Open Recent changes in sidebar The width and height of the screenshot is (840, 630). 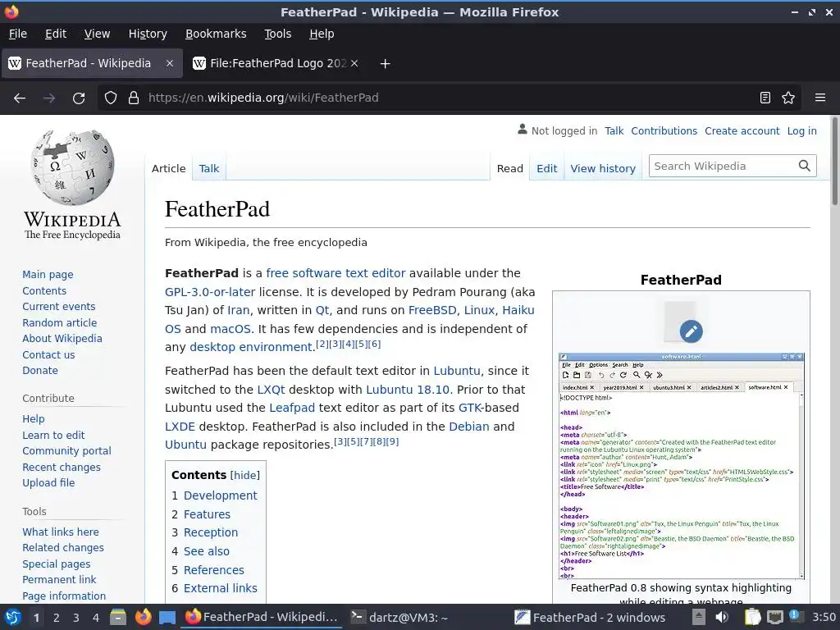(61, 467)
